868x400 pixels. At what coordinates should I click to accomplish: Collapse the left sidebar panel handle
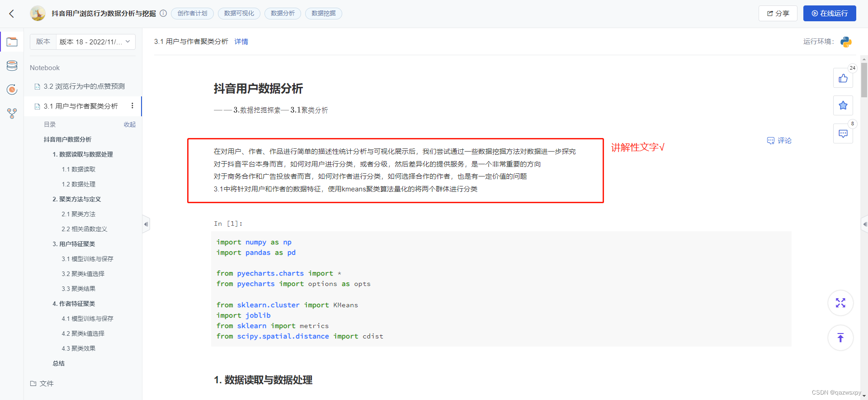pos(146,224)
